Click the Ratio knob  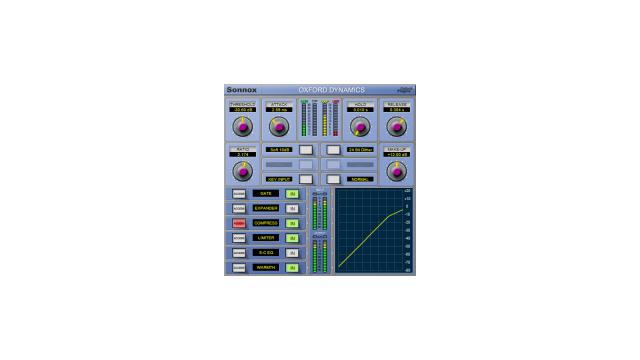pos(242,171)
